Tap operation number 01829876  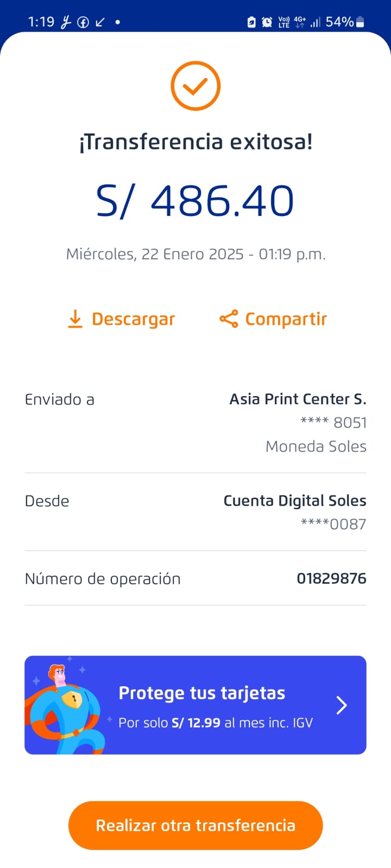(331, 579)
